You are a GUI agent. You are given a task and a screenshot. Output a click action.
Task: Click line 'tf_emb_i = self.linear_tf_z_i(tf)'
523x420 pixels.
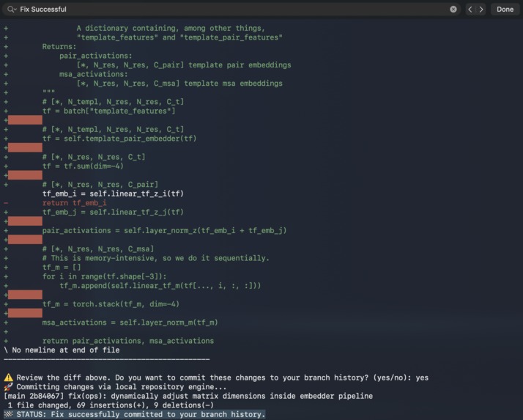click(x=113, y=194)
